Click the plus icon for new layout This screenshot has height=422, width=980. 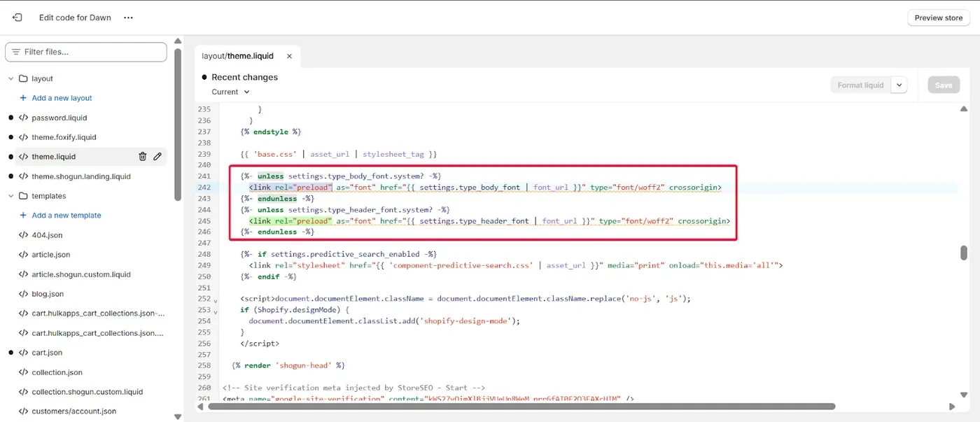23,98
